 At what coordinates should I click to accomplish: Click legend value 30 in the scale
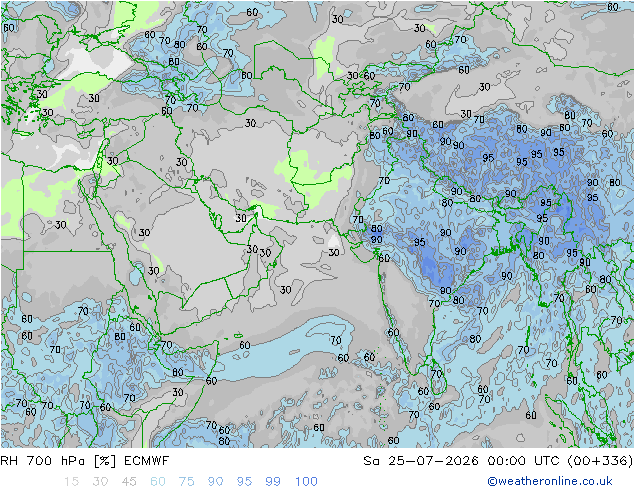pyautogui.click(x=100, y=481)
